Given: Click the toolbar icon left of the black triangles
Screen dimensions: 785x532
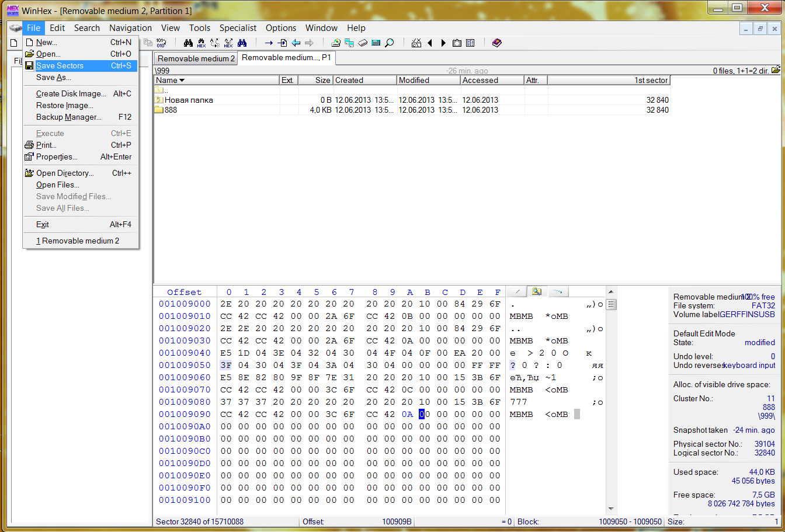Looking at the screenshot, I should coord(416,43).
